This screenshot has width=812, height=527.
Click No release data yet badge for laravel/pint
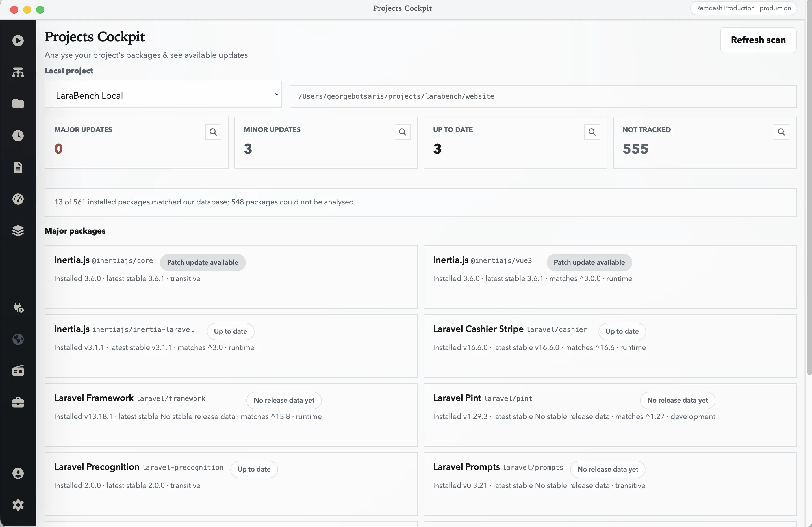pyautogui.click(x=677, y=400)
